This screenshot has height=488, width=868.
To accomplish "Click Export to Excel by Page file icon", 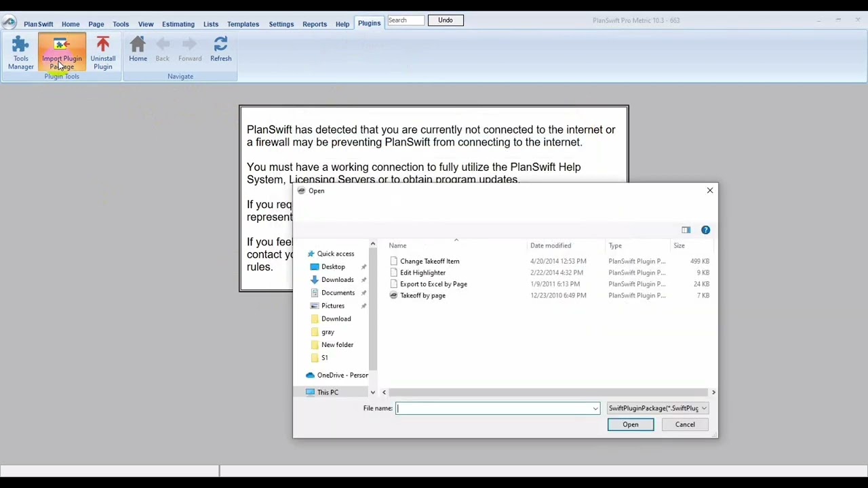I will (x=393, y=284).
